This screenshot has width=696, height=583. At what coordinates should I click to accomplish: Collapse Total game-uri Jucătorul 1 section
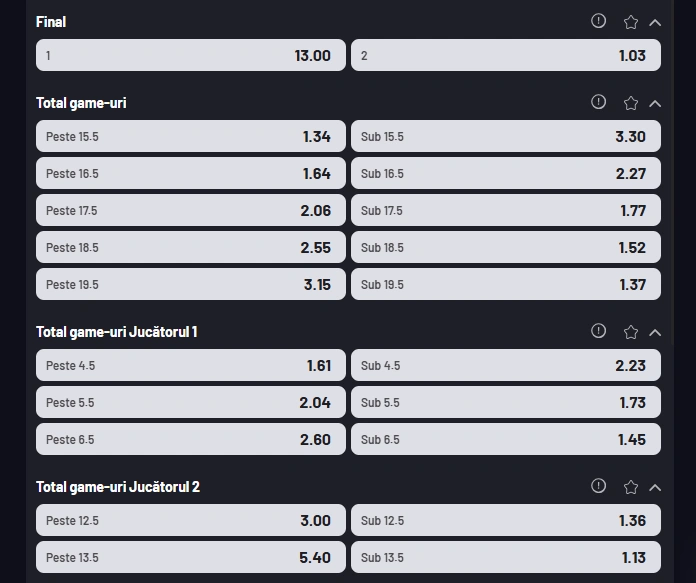pyautogui.click(x=655, y=333)
